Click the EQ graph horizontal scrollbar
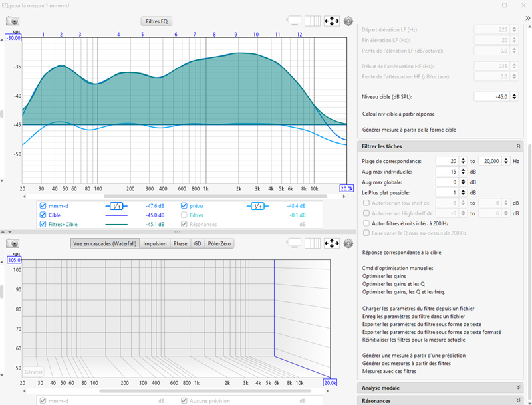This screenshot has width=532, height=405. pos(215,196)
